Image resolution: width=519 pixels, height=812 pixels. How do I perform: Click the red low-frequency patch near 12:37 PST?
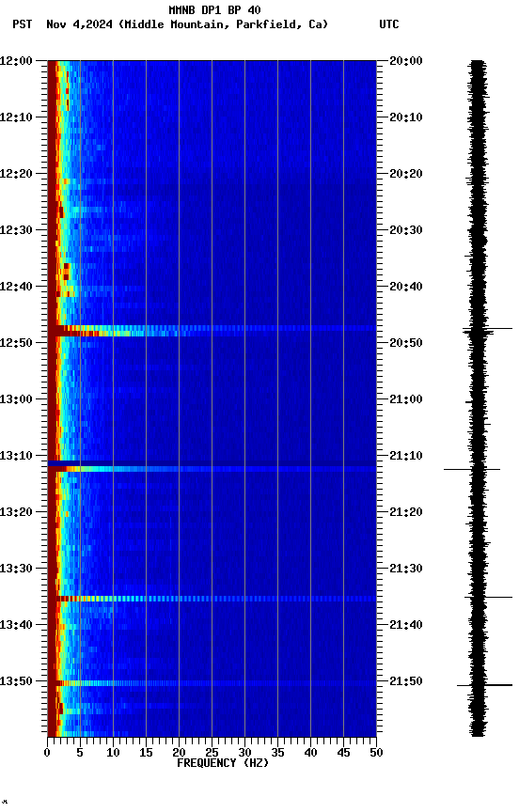67,272
